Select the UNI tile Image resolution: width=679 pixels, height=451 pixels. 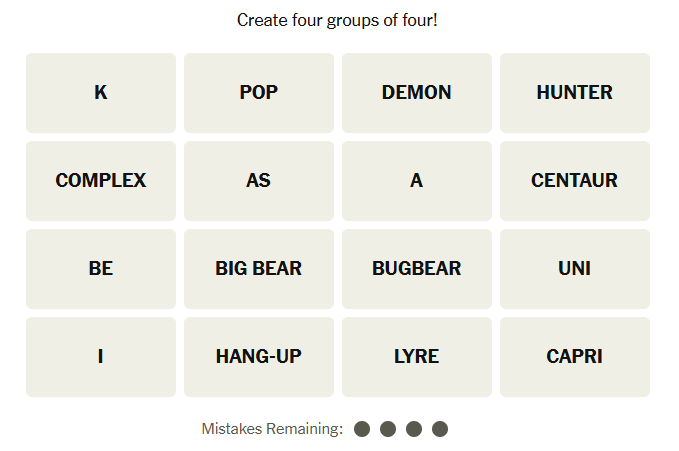[575, 269]
